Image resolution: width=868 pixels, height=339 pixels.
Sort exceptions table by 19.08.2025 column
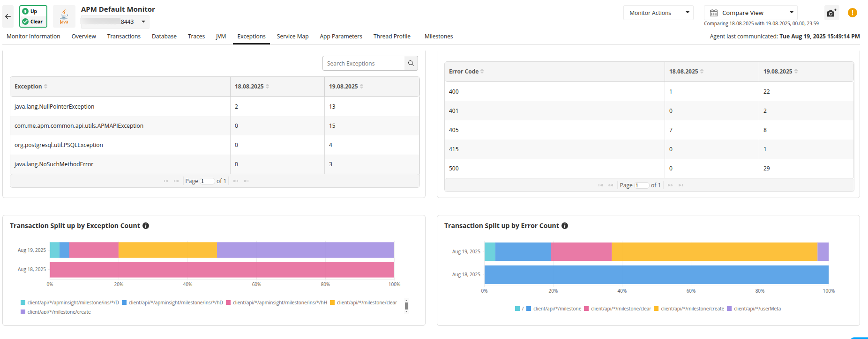pyautogui.click(x=361, y=87)
